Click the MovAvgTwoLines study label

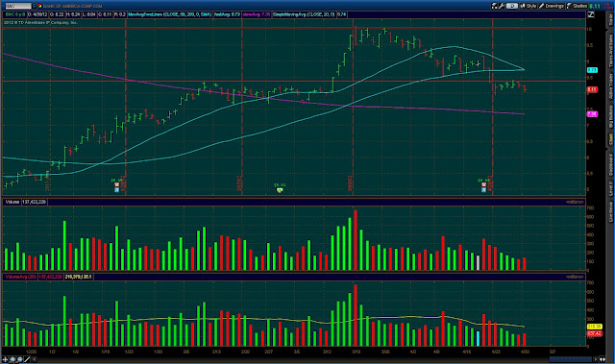(170, 14)
